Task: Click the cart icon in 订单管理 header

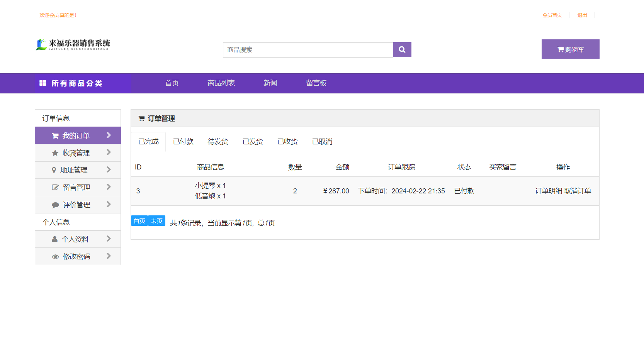Action: pos(141,118)
